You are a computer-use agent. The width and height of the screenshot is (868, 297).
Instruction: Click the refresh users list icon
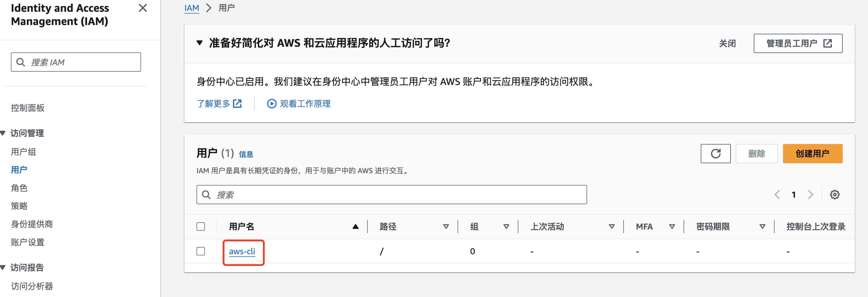pos(715,154)
